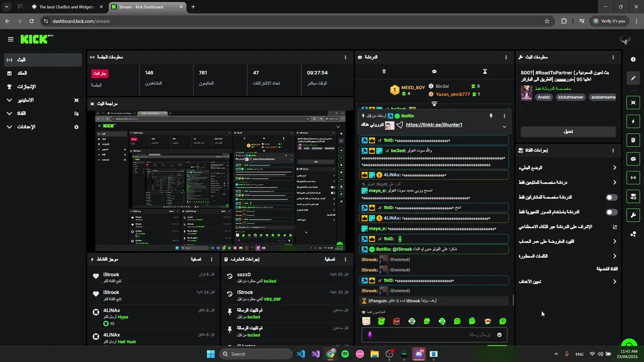Open options menu of معلومات البث panel

coord(613,57)
